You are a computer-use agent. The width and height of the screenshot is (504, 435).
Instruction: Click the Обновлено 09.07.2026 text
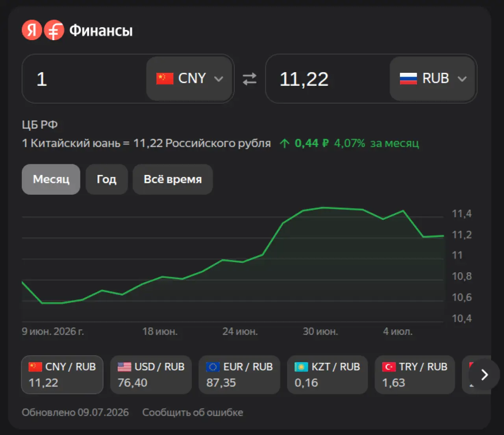[x=75, y=413]
